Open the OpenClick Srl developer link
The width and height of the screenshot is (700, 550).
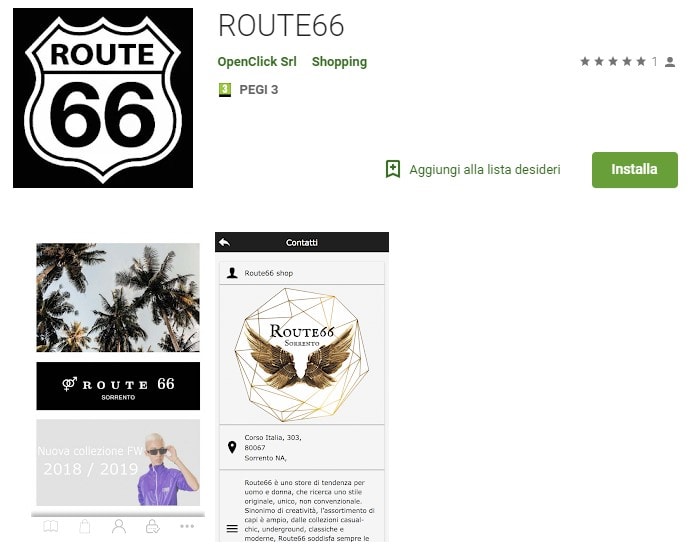point(257,62)
